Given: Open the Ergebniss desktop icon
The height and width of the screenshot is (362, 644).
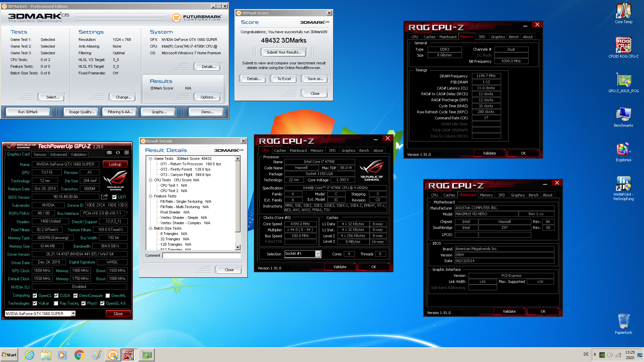Looking at the screenshot, I should tap(623, 152).
